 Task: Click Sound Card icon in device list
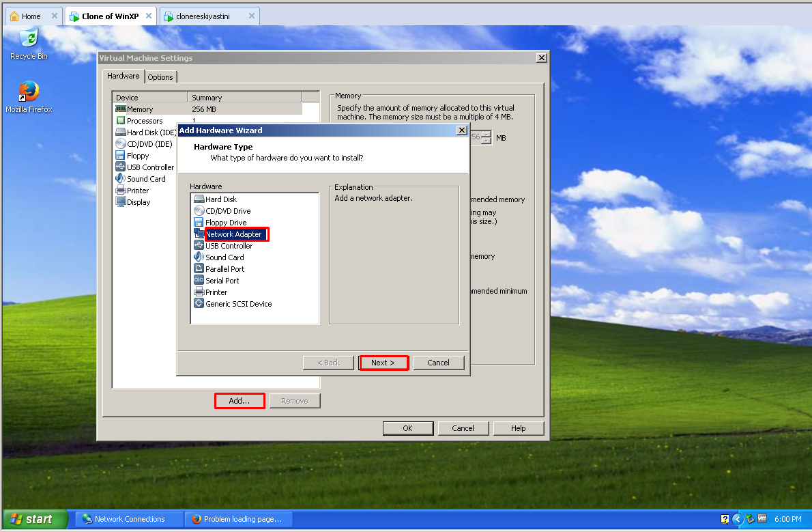(x=120, y=178)
